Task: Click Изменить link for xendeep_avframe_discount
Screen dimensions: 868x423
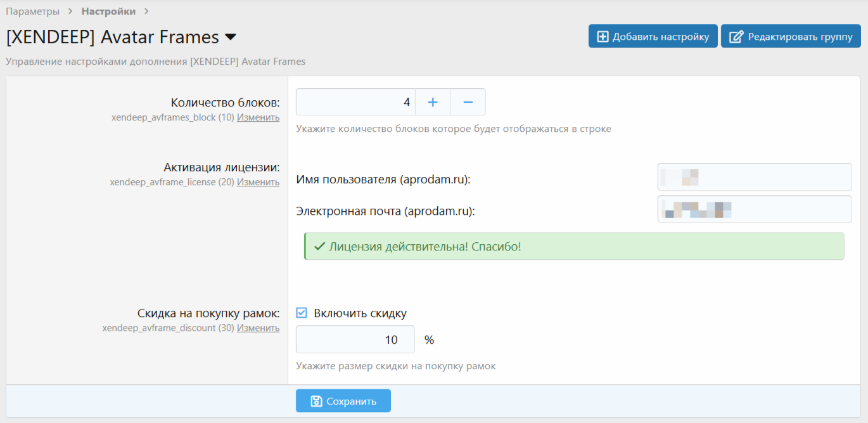Action: pyautogui.click(x=258, y=328)
